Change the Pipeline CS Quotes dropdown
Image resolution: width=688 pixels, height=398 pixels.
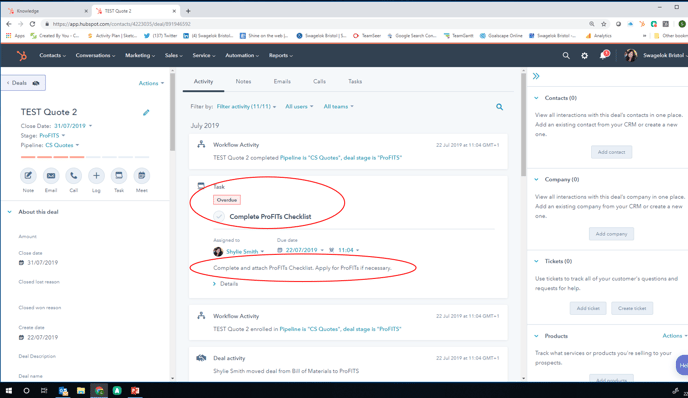click(x=62, y=145)
